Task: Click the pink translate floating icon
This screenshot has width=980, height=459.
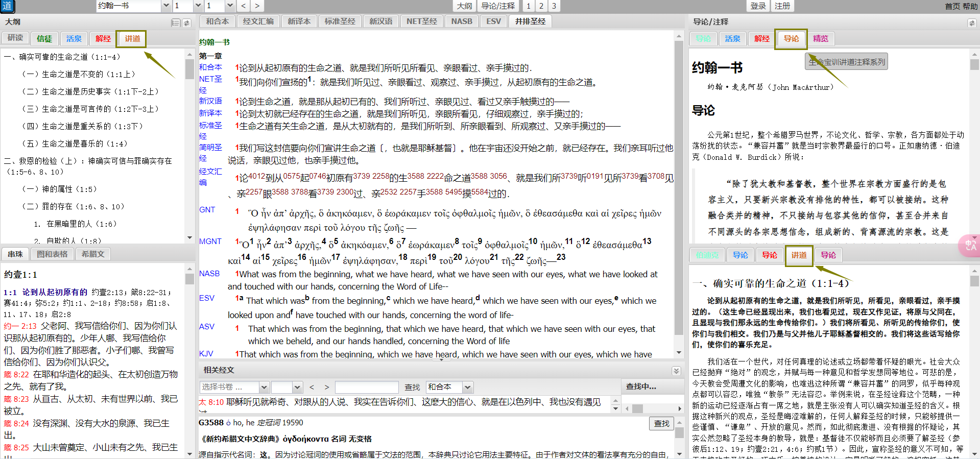Action: coord(970,246)
